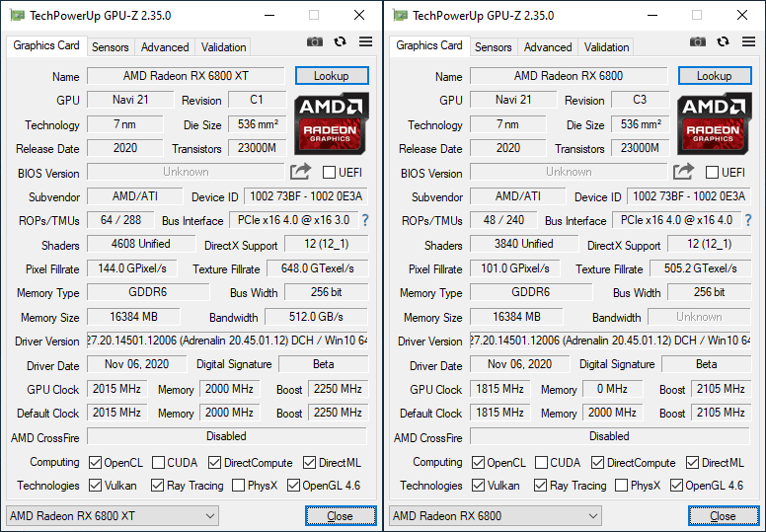This screenshot has height=532, width=766.
Task: Open the AMD Radeon RX 6800 XT dropdown
Action: click(112, 516)
